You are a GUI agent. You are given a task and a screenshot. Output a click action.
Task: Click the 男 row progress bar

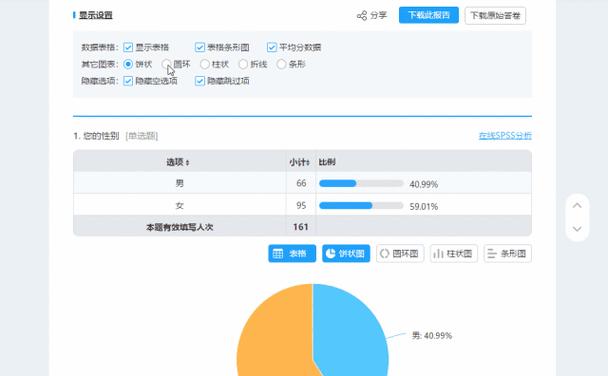point(361,183)
